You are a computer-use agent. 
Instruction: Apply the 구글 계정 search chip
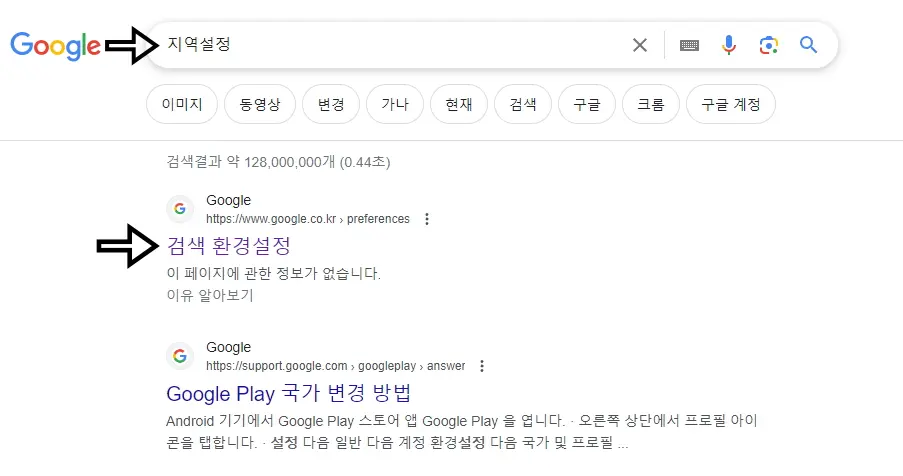731,104
